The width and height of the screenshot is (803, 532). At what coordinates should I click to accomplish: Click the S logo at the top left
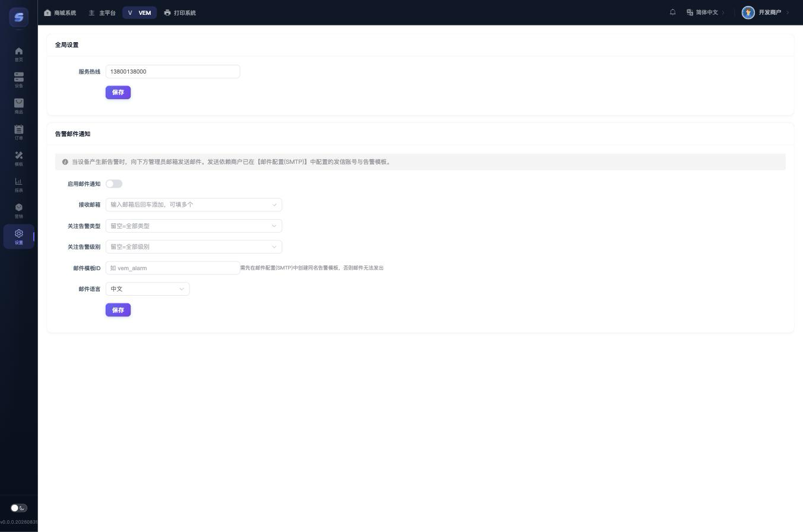(18, 17)
